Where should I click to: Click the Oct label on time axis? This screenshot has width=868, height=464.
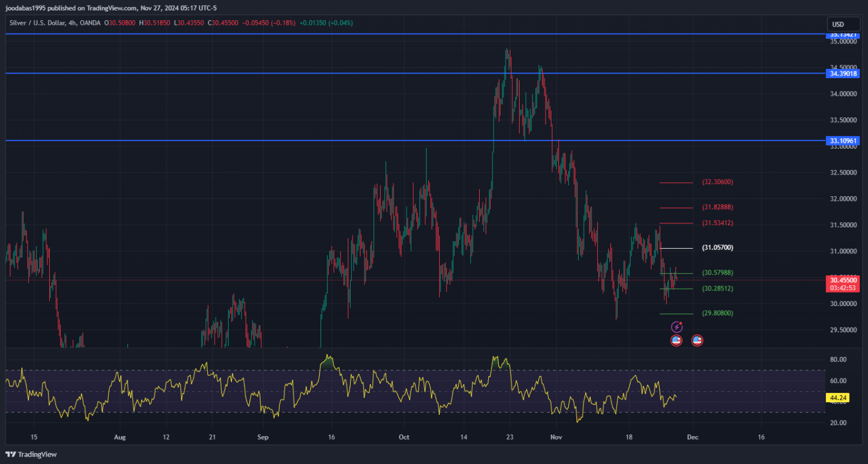tap(404, 437)
